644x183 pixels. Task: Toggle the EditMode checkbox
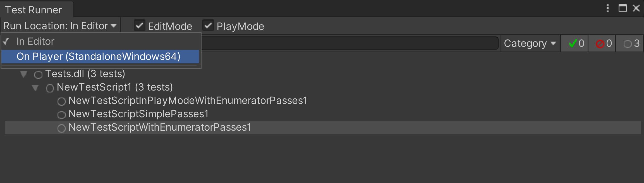[x=139, y=26]
